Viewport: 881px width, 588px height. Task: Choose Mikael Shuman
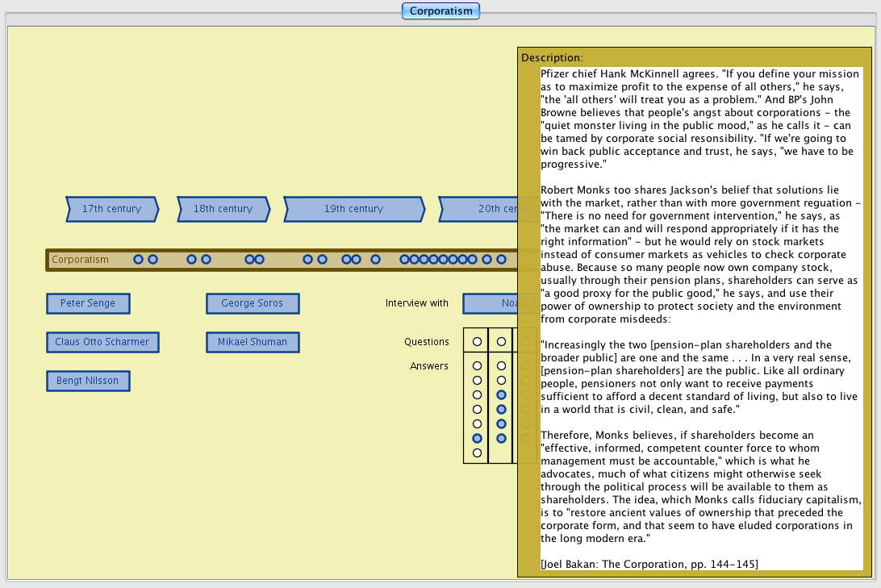(x=252, y=342)
